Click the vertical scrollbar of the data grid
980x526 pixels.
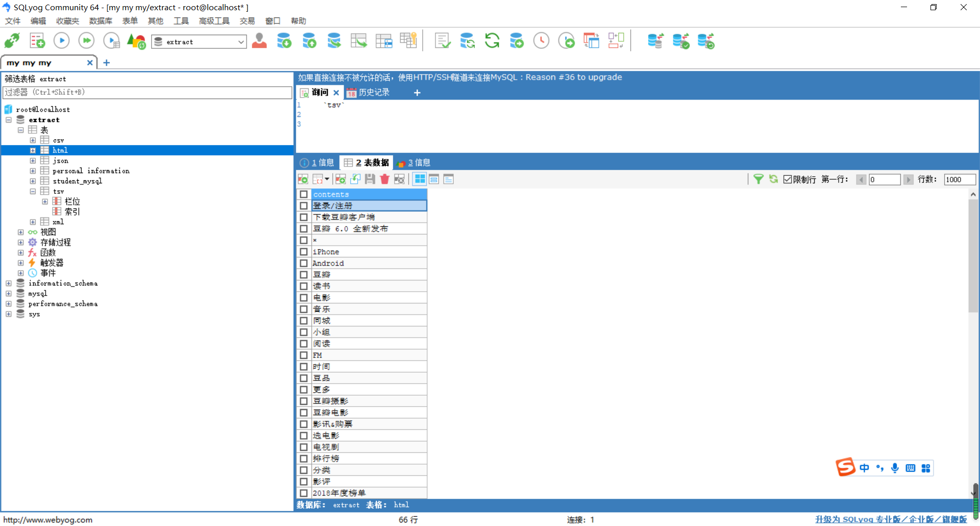coord(973,255)
